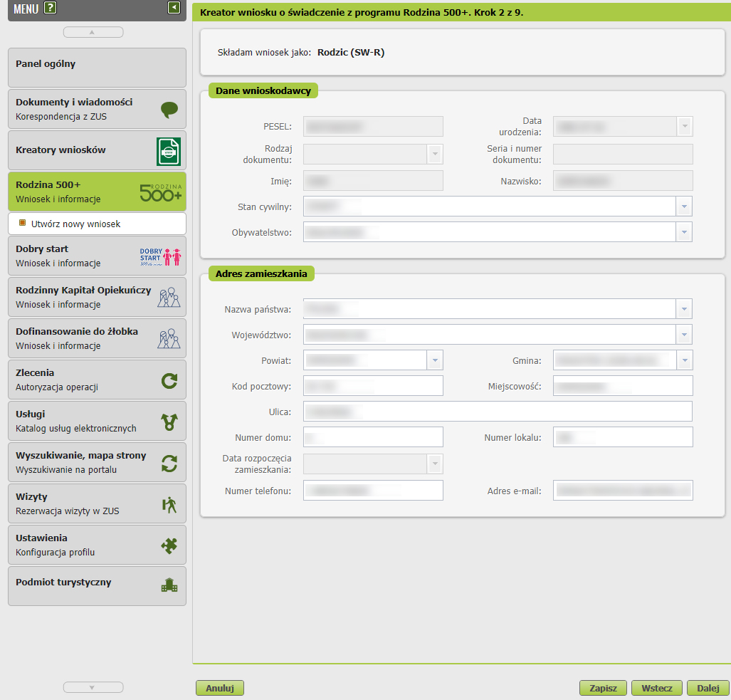Click the Dobry Start logo icon
Screen dimensions: 731x700
tap(160, 256)
